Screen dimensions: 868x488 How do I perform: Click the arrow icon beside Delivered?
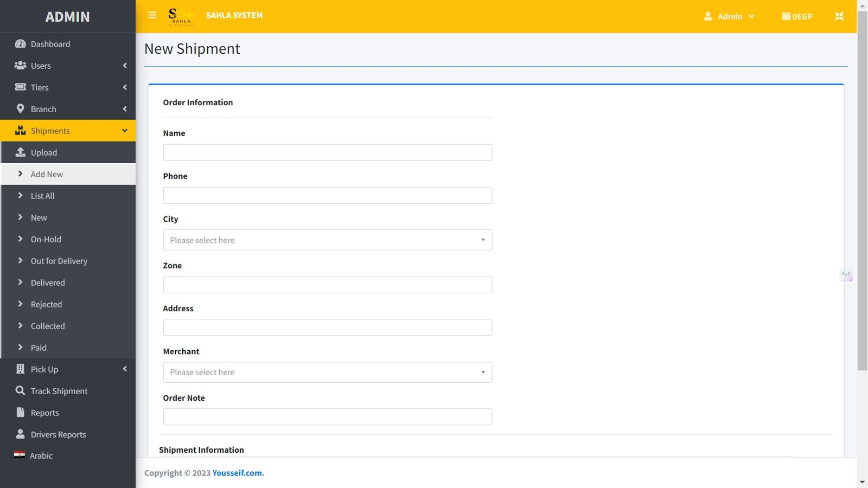pyautogui.click(x=20, y=282)
